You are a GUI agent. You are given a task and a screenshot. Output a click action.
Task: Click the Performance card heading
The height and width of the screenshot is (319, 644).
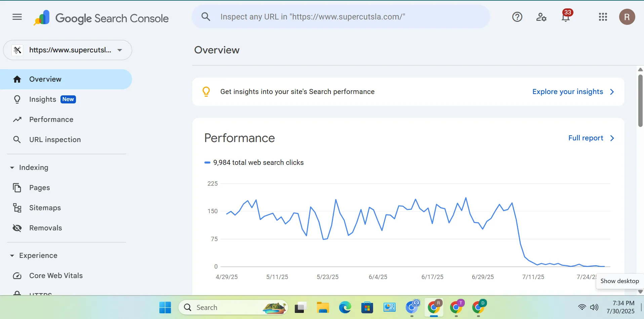[x=240, y=138]
